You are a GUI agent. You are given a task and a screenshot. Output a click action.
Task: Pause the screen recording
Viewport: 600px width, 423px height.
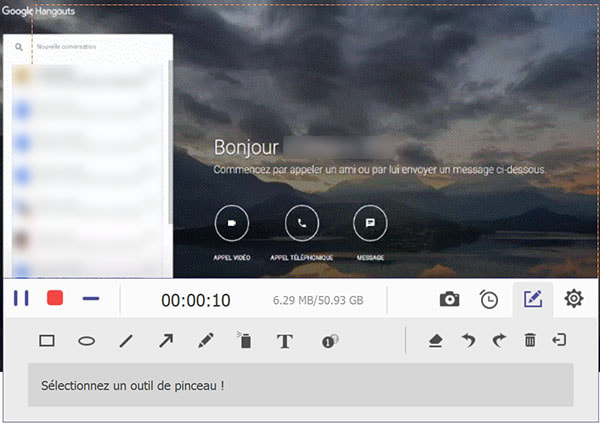pyautogui.click(x=21, y=299)
